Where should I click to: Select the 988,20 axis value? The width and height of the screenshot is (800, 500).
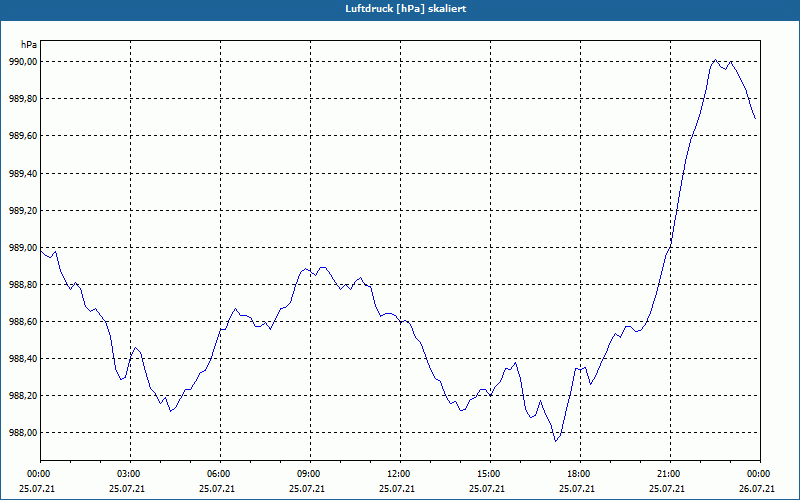tap(23, 396)
